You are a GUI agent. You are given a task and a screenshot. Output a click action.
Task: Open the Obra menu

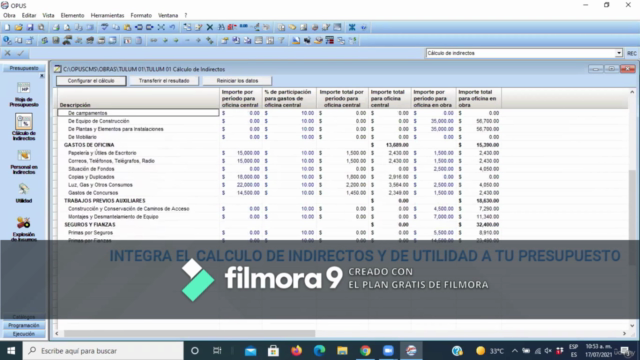point(9,16)
